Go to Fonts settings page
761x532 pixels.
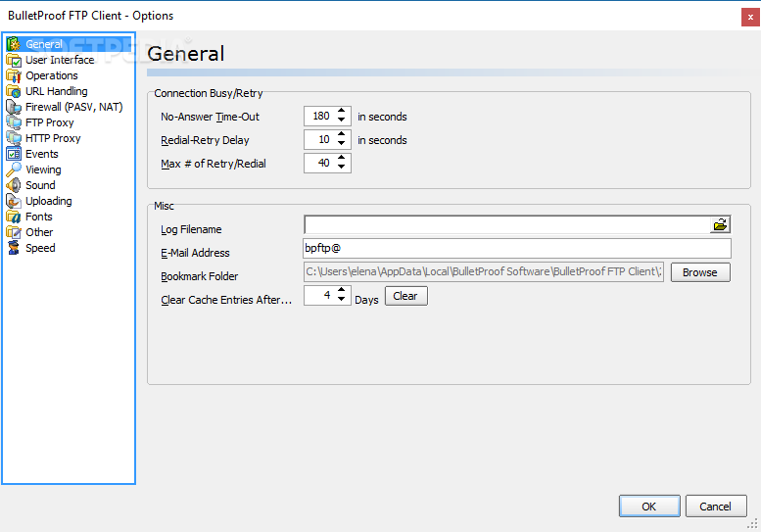[x=39, y=217]
